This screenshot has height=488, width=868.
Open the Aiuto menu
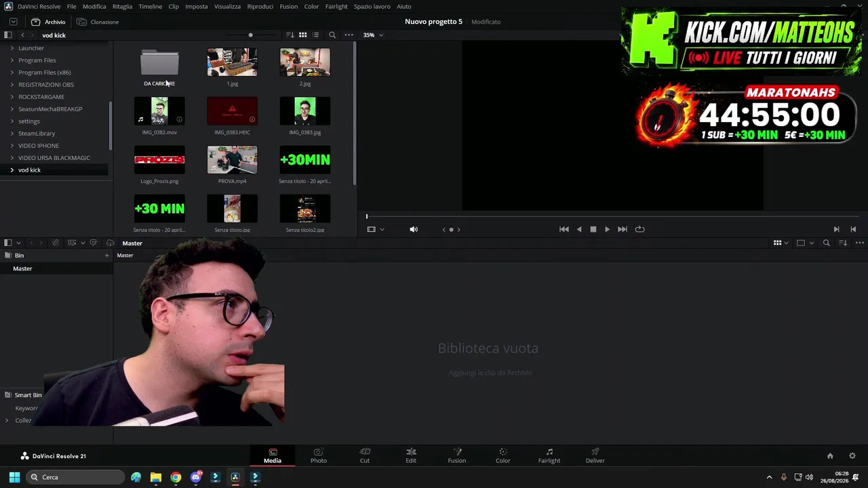403,6
